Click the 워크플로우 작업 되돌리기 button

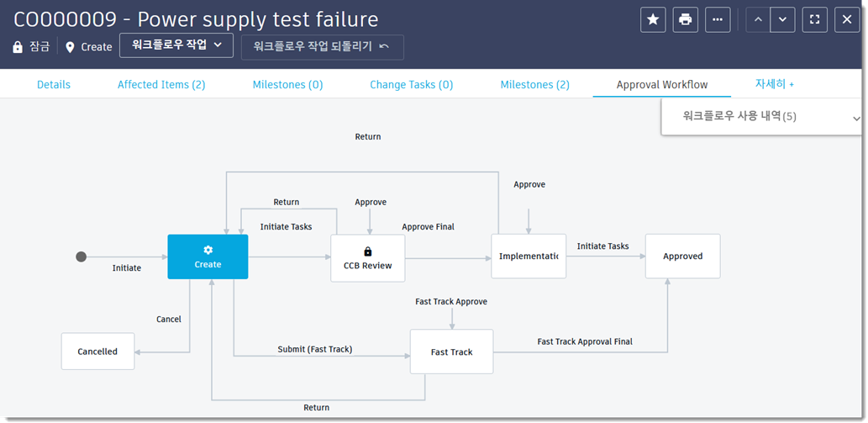[x=322, y=47]
